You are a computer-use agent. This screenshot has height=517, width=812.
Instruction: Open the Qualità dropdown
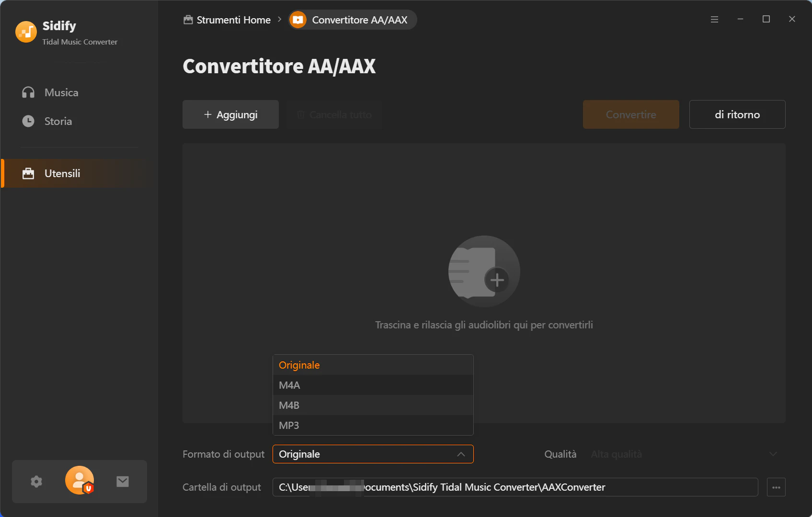(685, 454)
